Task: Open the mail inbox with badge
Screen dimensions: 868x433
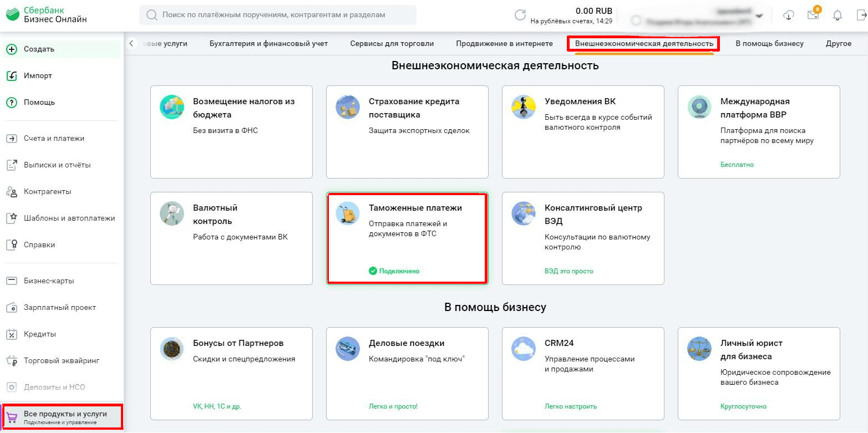Action: coord(813,14)
